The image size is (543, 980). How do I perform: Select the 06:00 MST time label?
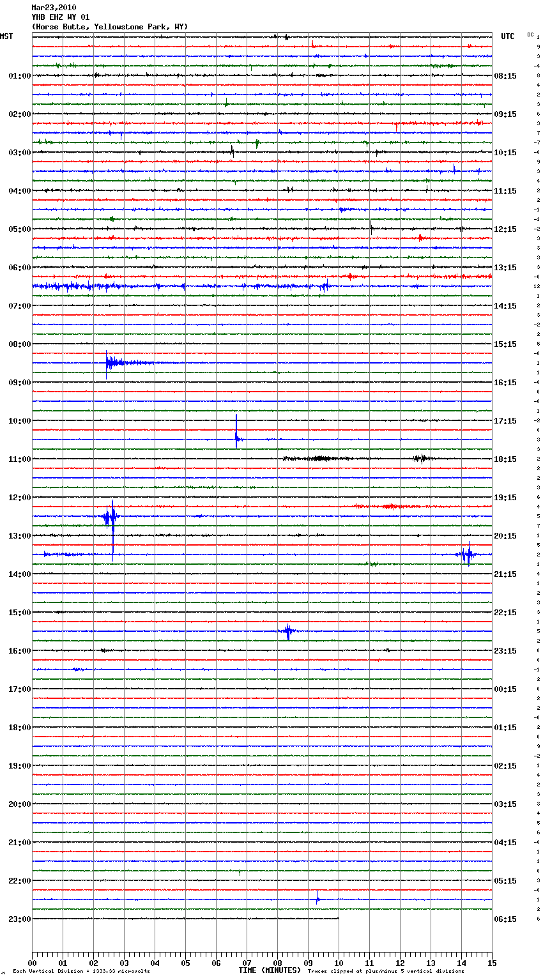20,268
